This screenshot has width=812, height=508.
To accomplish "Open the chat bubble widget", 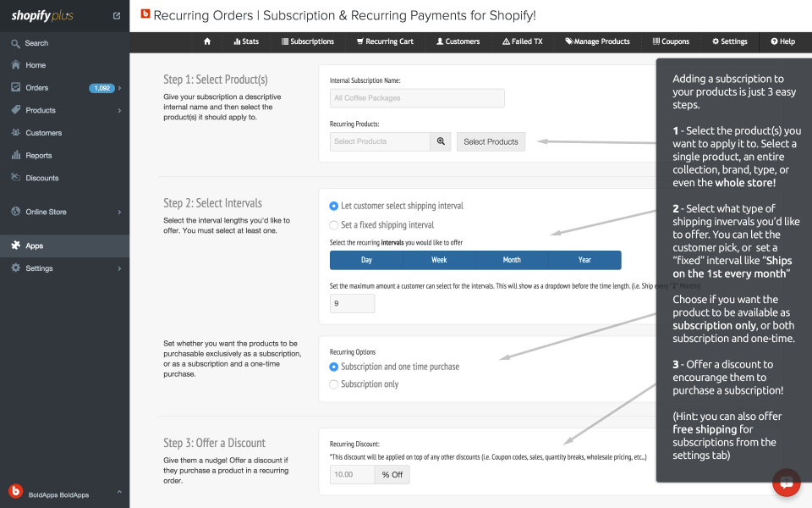I will coord(786,483).
